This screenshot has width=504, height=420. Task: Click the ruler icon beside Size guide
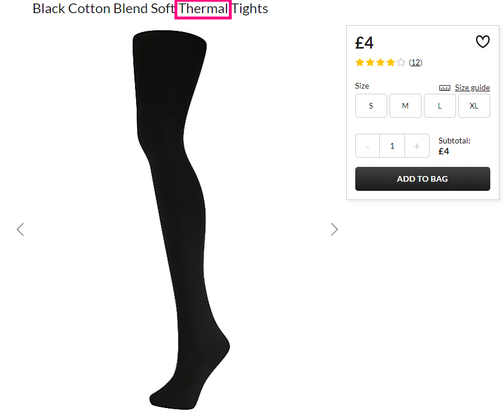(445, 88)
